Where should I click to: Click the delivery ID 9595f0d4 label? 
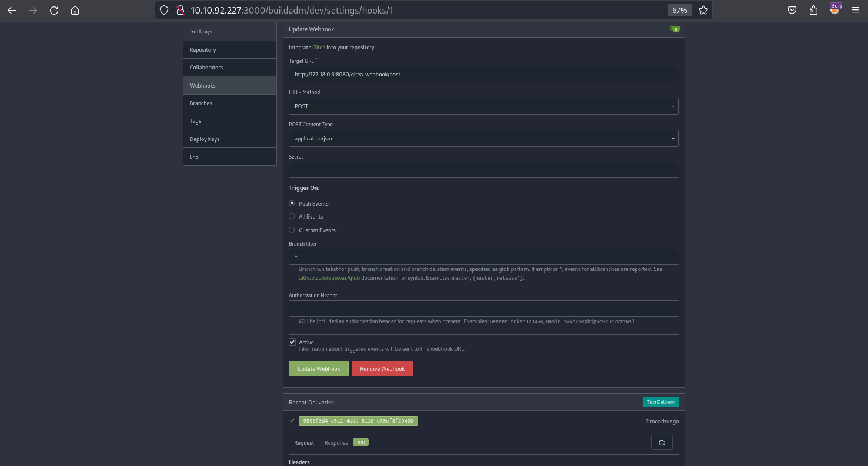point(358,421)
